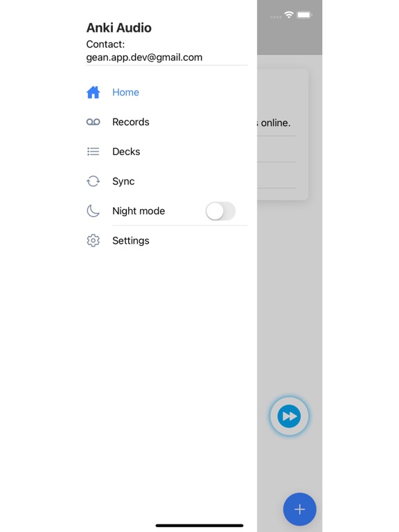Click the Records voicemail icon

pyautogui.click(x=93, y=122)
